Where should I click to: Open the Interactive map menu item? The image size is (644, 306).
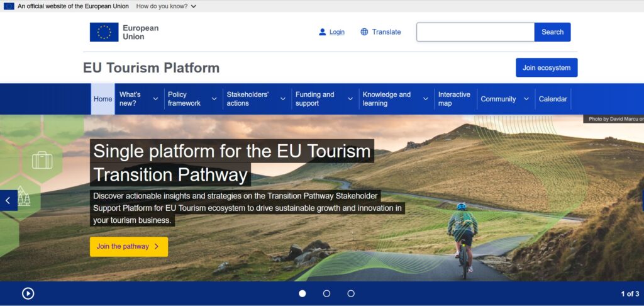pos(454,99)
